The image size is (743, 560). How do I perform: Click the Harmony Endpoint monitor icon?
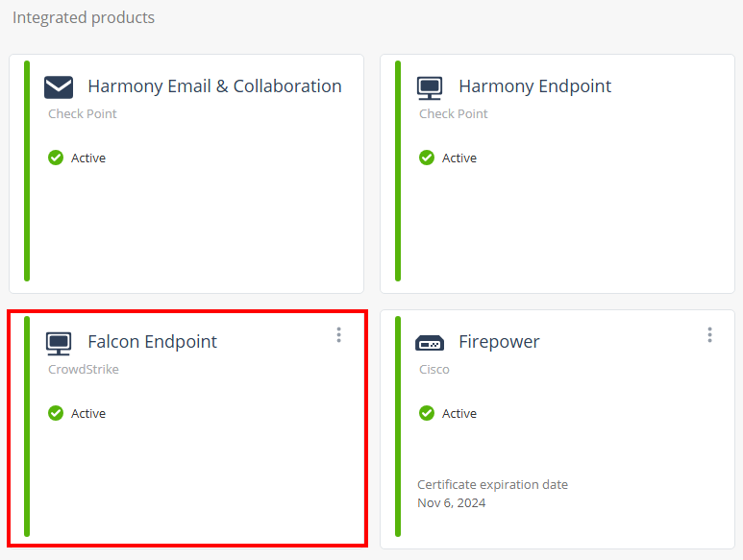pos(430,87)
